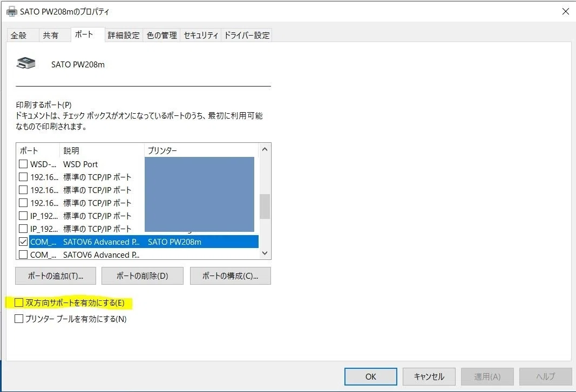The height and width of the screenshot is (392, 576).
Task: Enable プリンター プールを有効にする checkbox
Action: [19, 319]
